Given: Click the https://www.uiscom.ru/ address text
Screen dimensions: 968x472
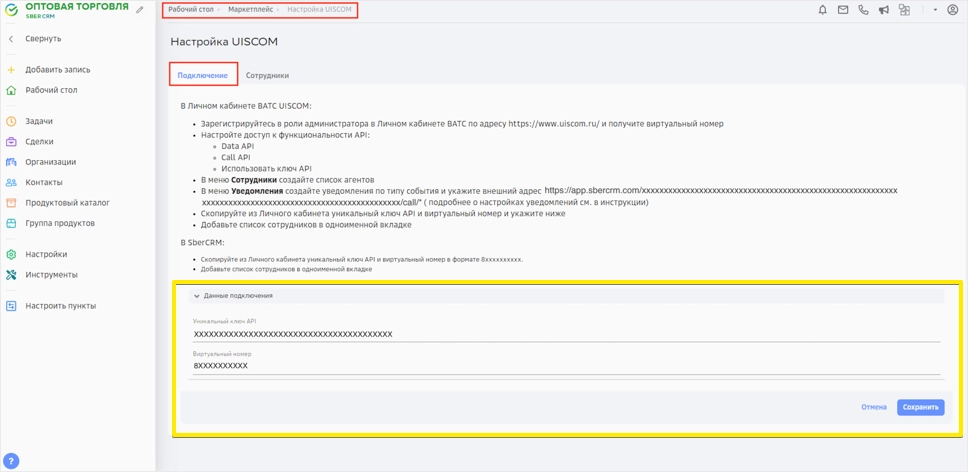Looking at the screenshot, I should point(554,123).
